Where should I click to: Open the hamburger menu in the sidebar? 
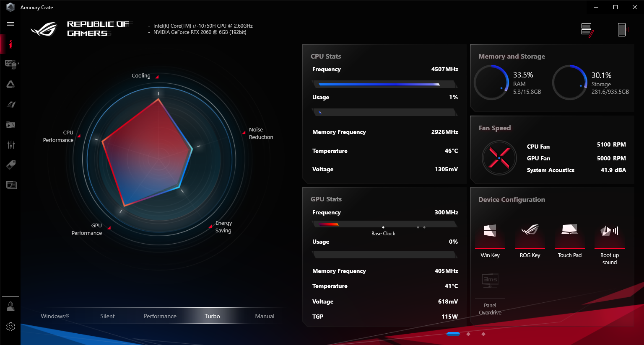10,24
